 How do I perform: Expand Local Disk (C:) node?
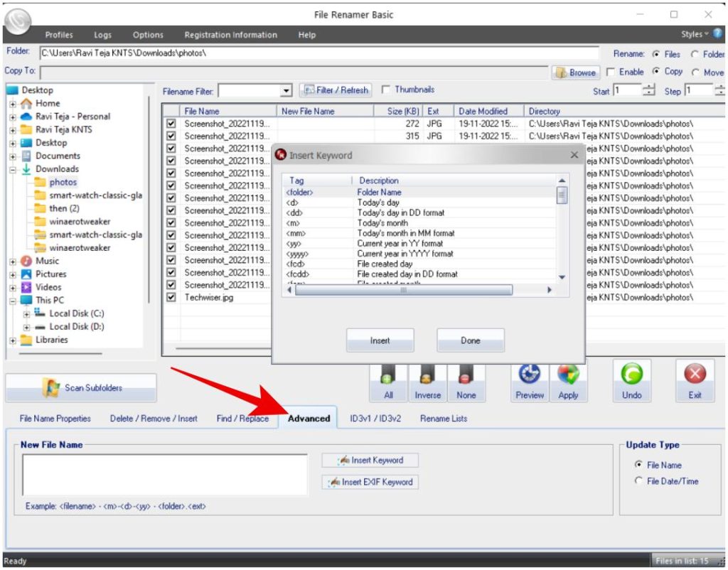(x=26, y=314)
